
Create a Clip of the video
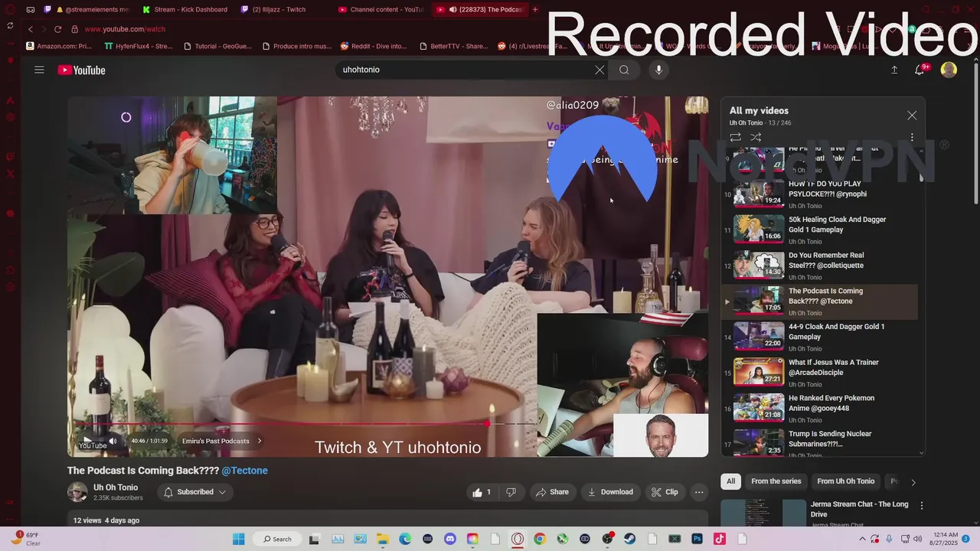click(665, 492)
